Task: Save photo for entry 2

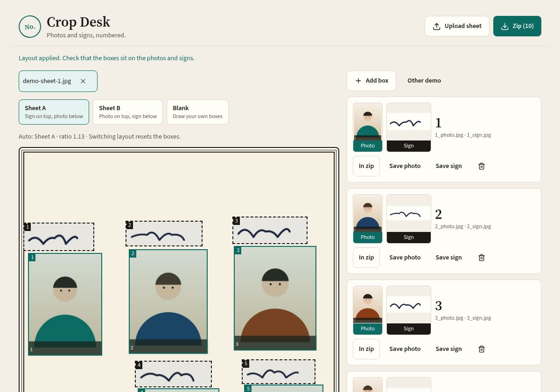Action: (x=405, y=258)
